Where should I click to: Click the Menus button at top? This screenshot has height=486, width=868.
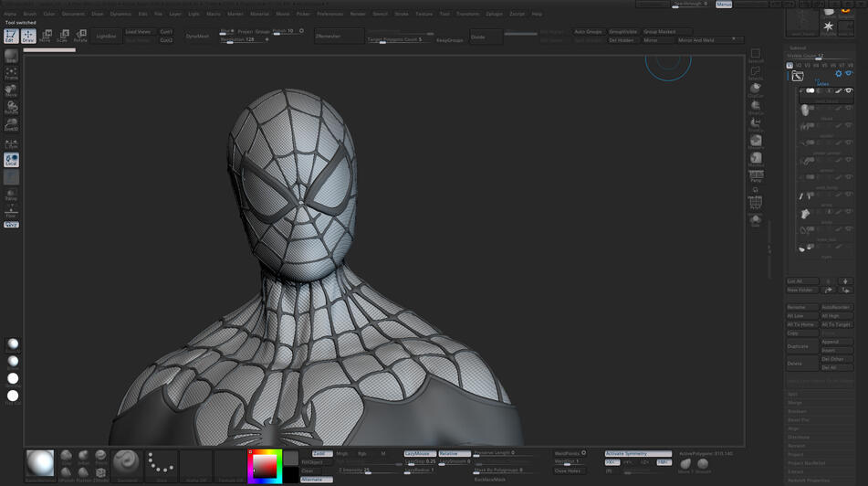pos(724,4)
